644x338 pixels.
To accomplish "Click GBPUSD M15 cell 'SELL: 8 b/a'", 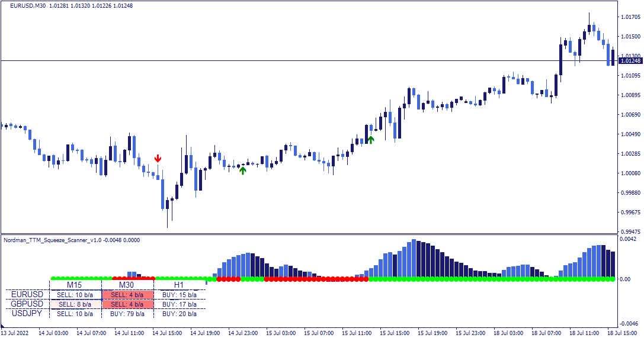I will (x=75, y=304).
